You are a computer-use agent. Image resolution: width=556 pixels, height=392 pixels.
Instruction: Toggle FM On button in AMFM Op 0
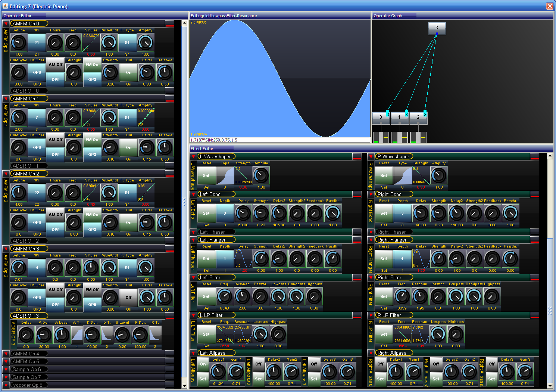pyautogui.click(x=92, y=65)
